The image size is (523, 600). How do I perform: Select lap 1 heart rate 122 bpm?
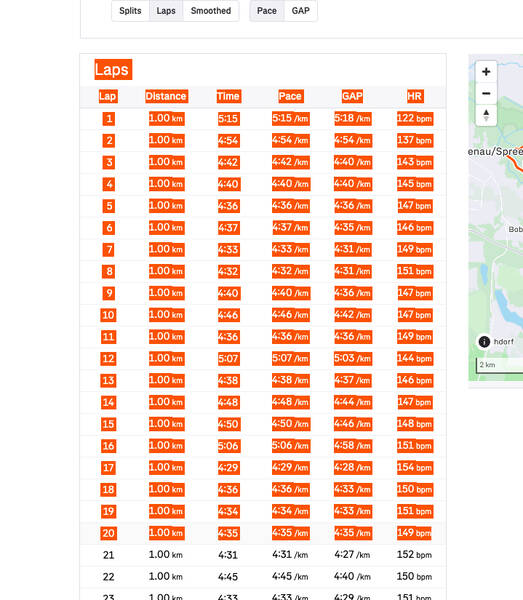point(415,119)
